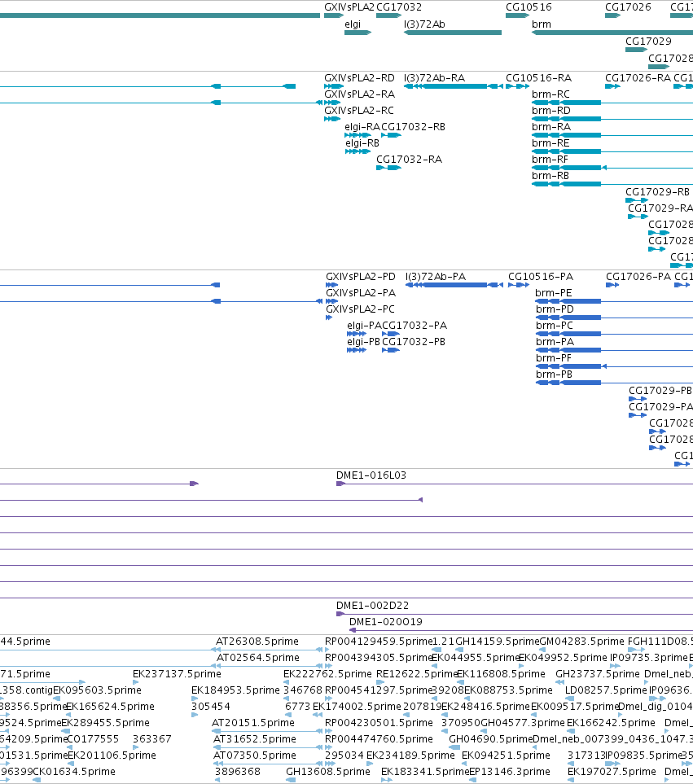693x784 pixels.
Task: Choose the brm-RB transcript
Action: point(550,176)
